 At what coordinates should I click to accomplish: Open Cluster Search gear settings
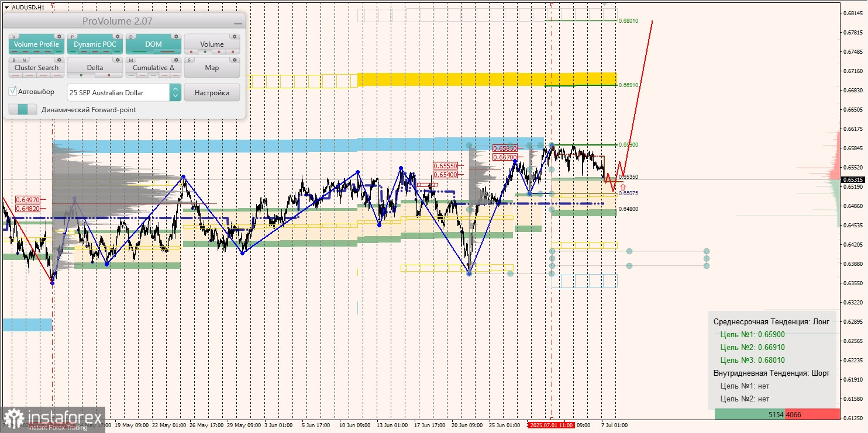(59, 60)
